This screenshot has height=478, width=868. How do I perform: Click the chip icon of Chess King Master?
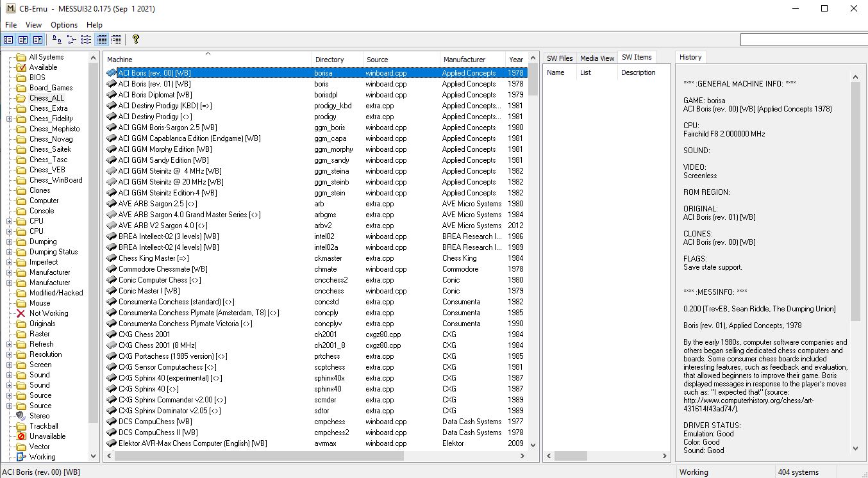click(x=112, y=258)
